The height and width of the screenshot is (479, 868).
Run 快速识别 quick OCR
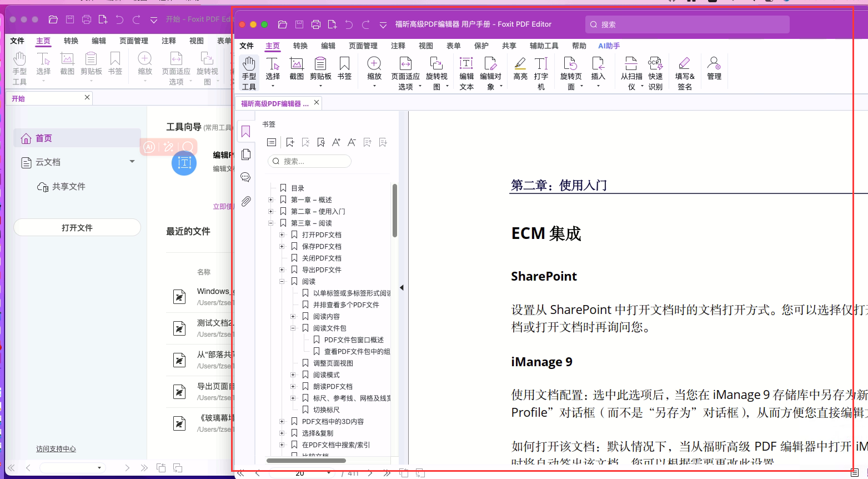655,73
